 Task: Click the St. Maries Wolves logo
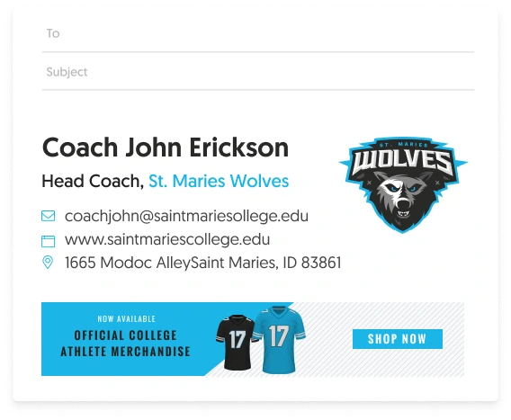403,184
